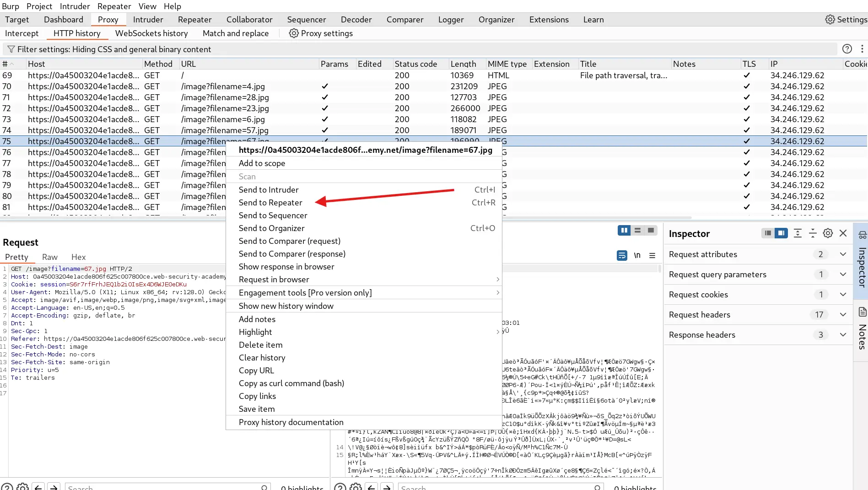Choose Send to Organizer
Image resolution: width=868 pixels, height=490 pixels.
[x=364, y=228]
